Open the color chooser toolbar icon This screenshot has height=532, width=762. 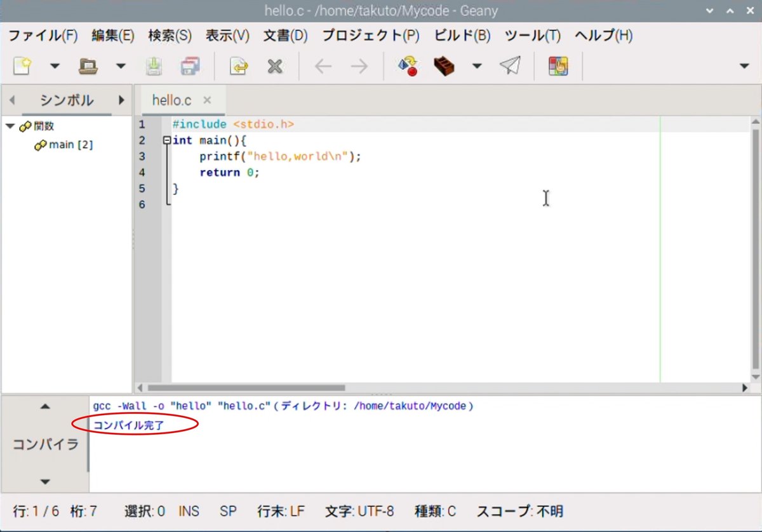[x=558, y=66]
